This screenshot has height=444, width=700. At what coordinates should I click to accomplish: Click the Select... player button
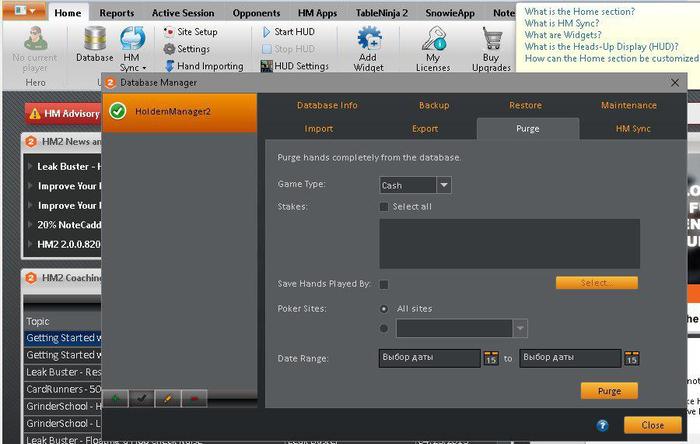click(x=597, y=283)
